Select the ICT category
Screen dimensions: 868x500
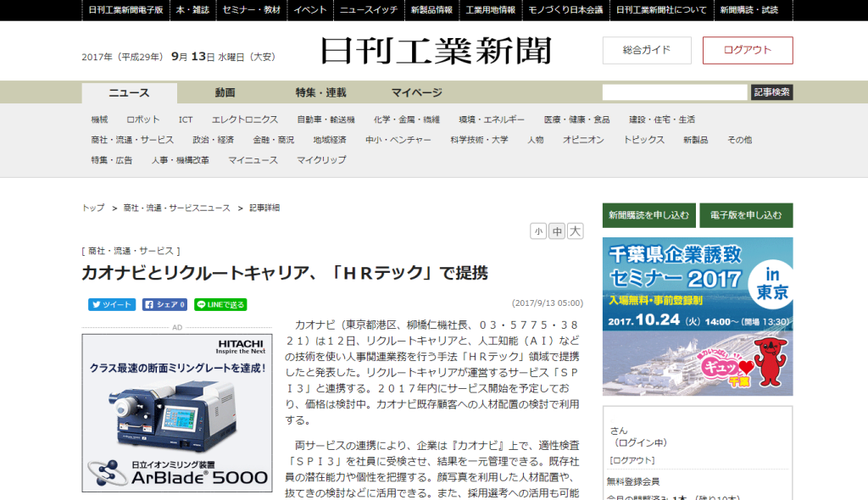[x=186, y=119]
